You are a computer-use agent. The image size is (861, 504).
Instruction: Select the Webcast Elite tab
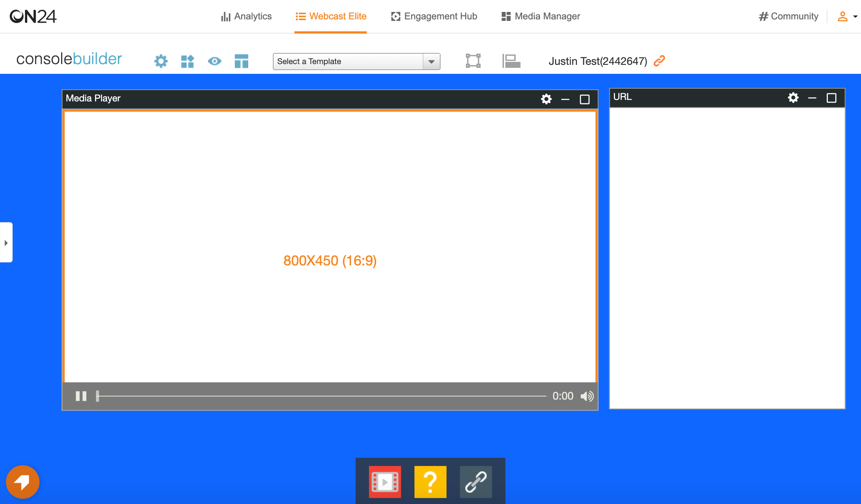pyautogui.click(x=331, y=16)
